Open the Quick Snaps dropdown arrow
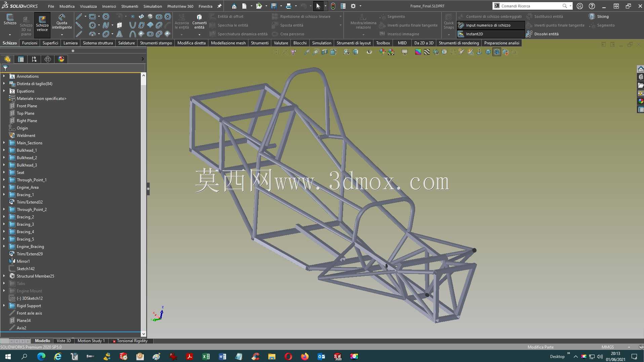644x362 pixels. 449,35
